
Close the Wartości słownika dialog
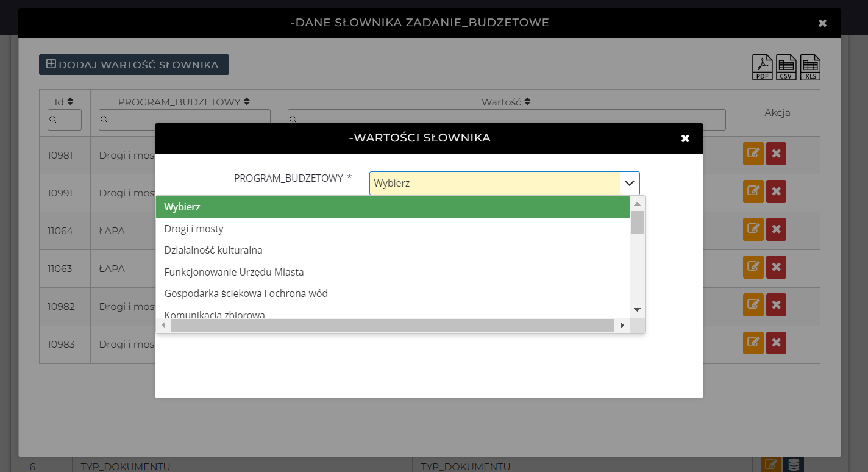(685, 138)
